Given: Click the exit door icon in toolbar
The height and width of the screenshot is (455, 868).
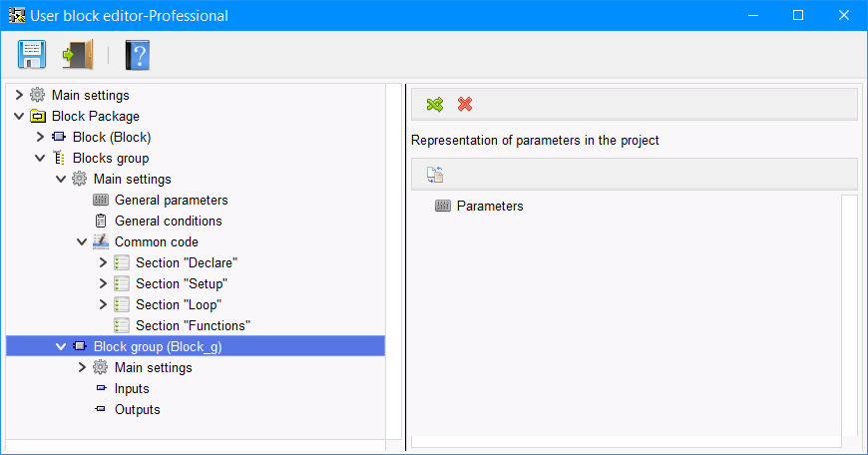Looking at the screenshot, I should click(x=77, y=54).
